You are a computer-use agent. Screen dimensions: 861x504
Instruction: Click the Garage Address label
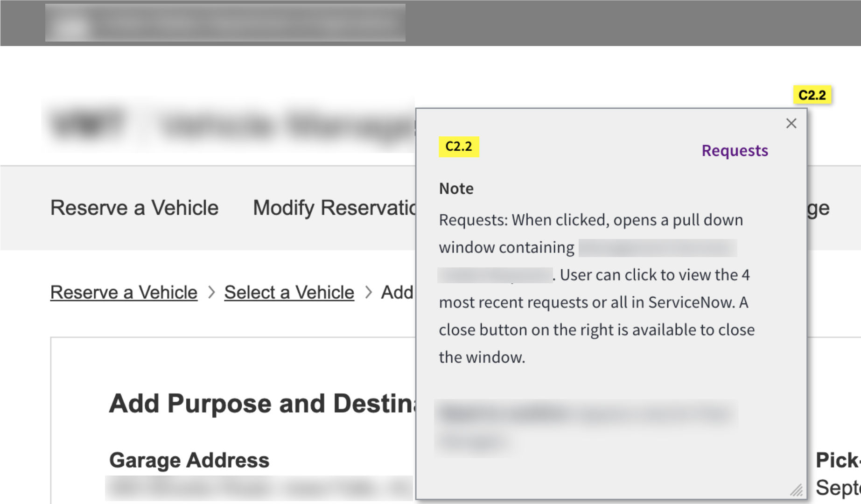tap(189, 460)
